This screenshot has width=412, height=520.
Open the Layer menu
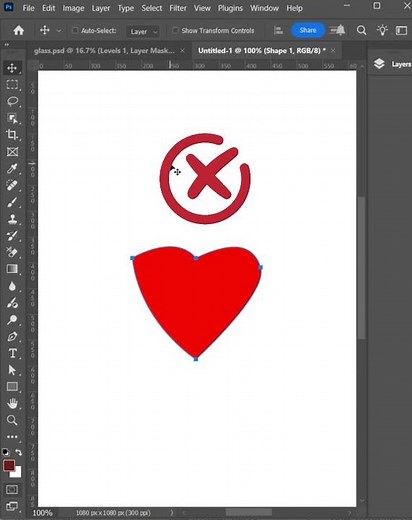coord(101,8)
